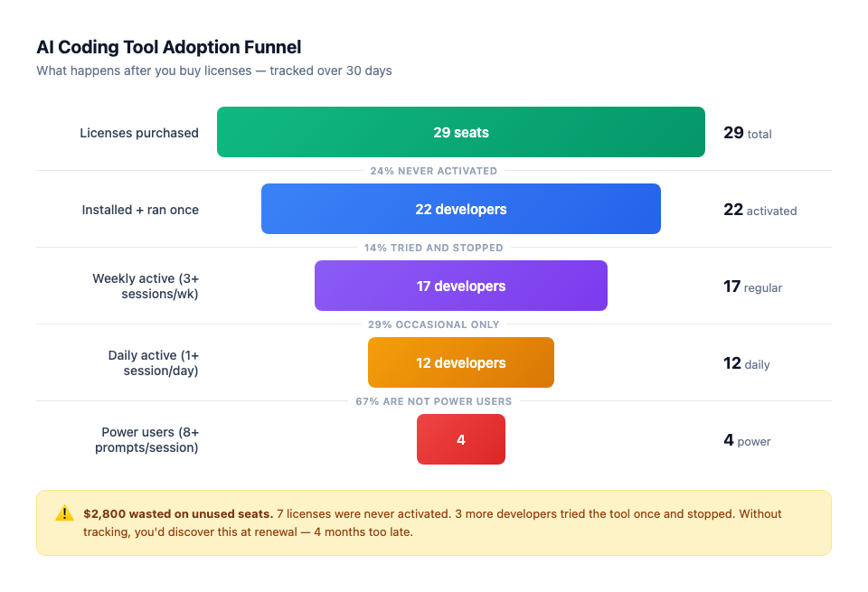Image resolution: width=868 pixels, height=592 pixels.
Task: Click the 'Installed + ran once' row label
Action: pos(140,210)
